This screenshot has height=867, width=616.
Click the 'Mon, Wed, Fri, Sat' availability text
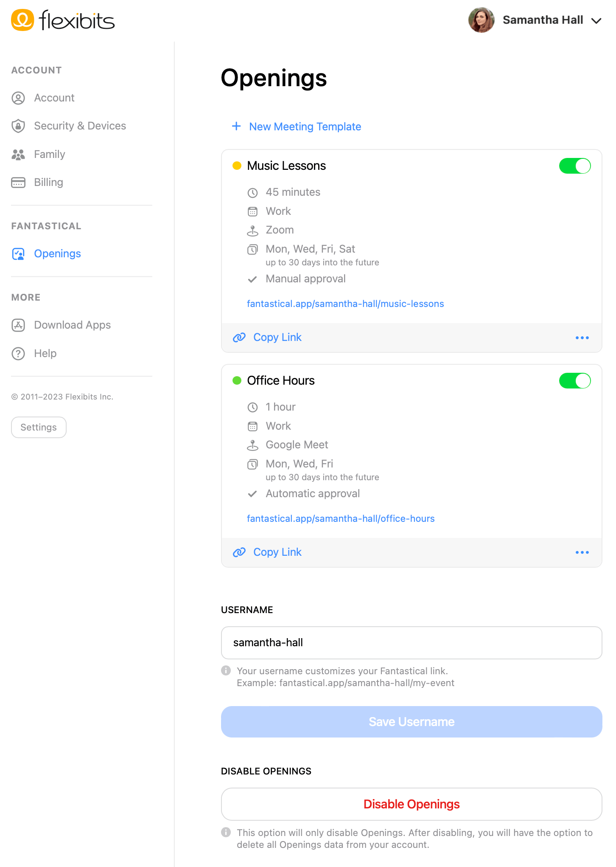click(311, 249)
